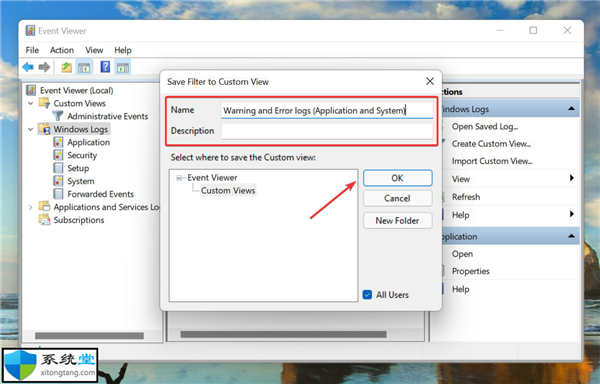Click the Up one level toolbar icon
Image resolution: width=600 pixels, height=384 pixels.
point(67,68)
